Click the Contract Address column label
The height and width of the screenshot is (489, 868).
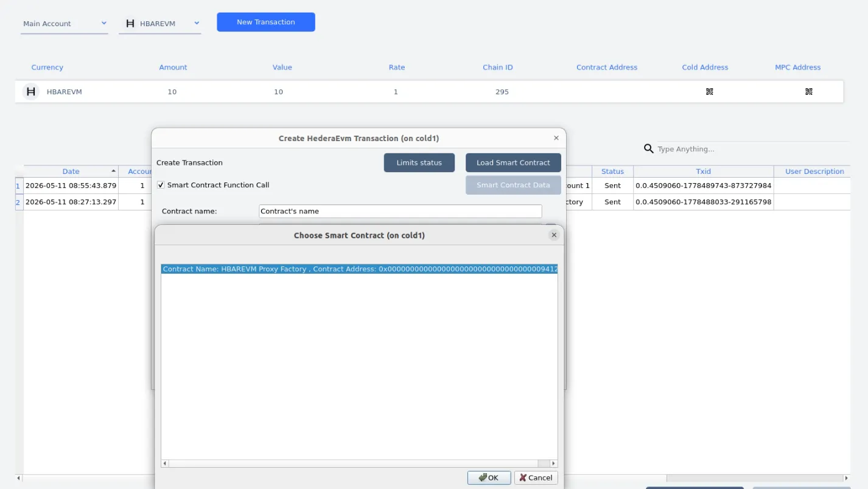point(607,68)
